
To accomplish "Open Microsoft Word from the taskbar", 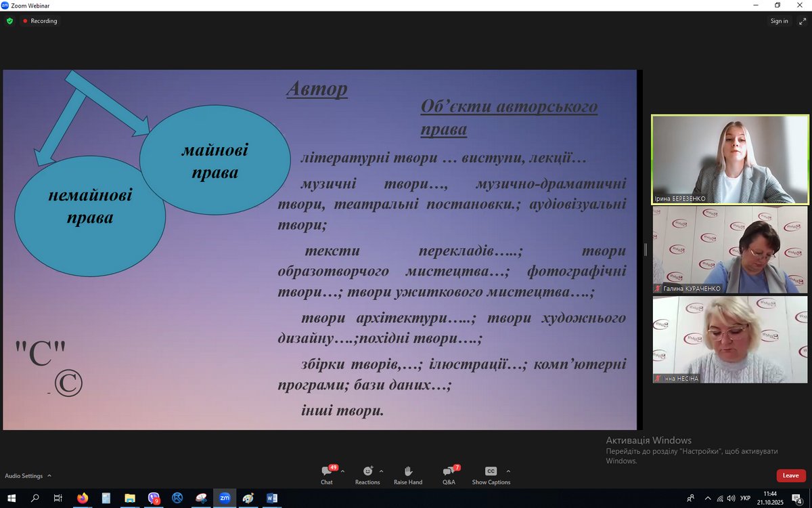I will coord(272,498).
